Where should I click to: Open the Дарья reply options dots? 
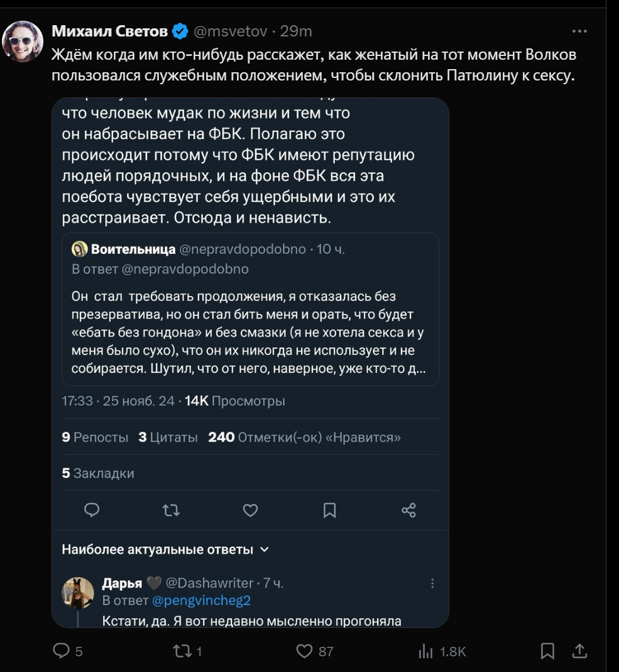(432, 583)
